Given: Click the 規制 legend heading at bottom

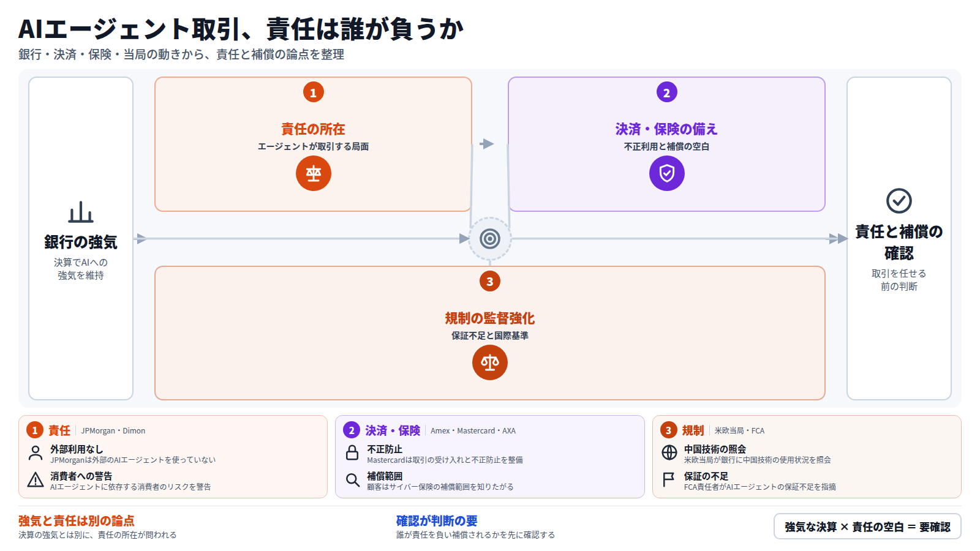Looking at the screenshot, I should click(693, 430).
